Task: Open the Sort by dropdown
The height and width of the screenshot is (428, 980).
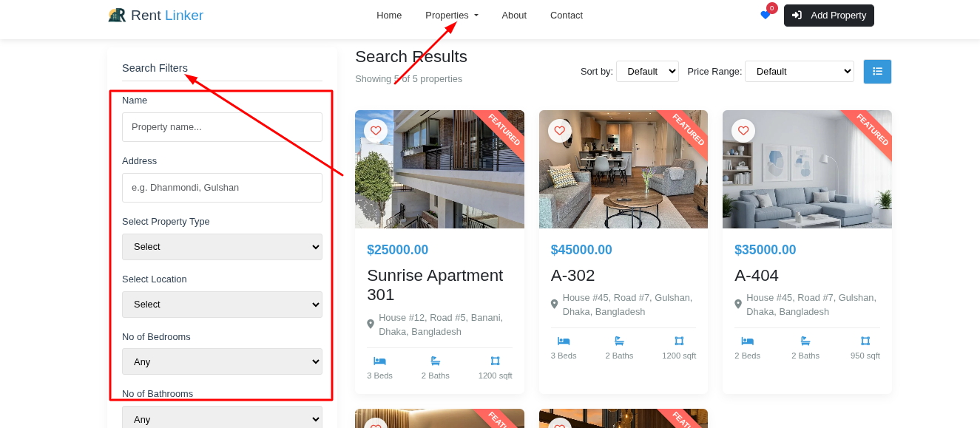Action: click(x=647, y=72)
